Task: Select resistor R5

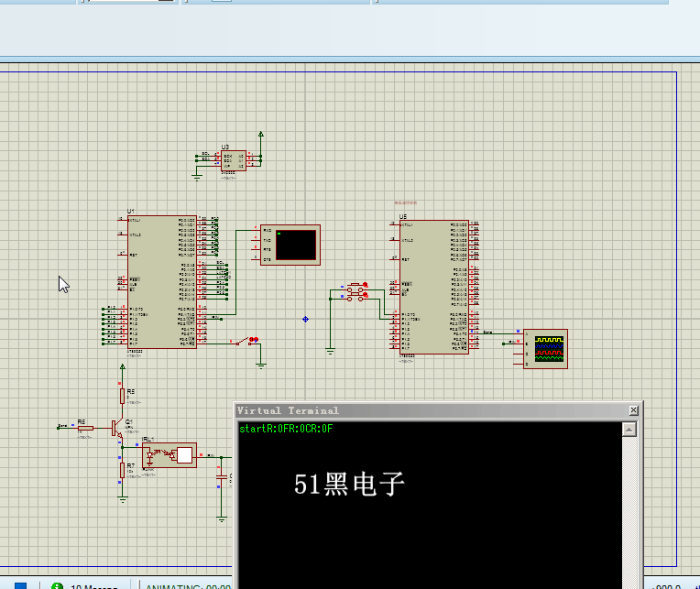Action: tap(123, 396)
